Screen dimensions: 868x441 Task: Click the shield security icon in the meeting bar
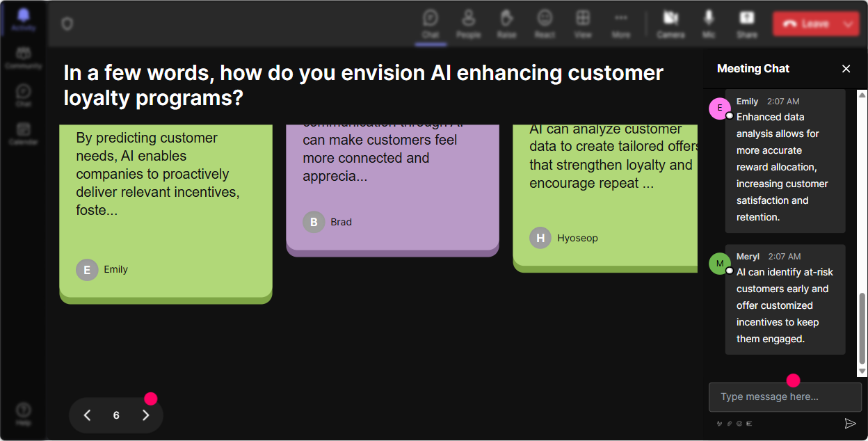pyautogui.click(x=67, y=24)
